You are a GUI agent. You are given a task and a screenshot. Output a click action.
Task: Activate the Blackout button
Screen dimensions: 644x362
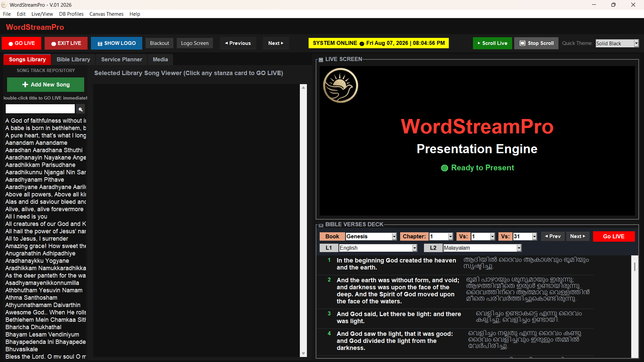point(159,43)
